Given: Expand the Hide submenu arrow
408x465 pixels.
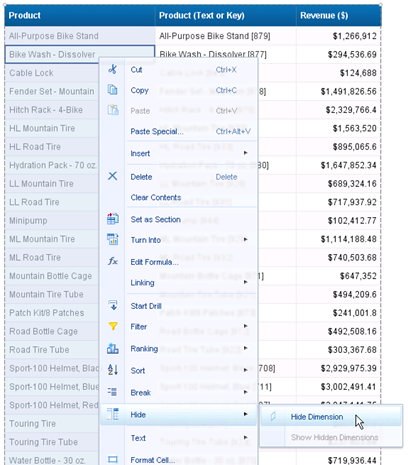Looking at the screenshot, I should coord(246,414).
